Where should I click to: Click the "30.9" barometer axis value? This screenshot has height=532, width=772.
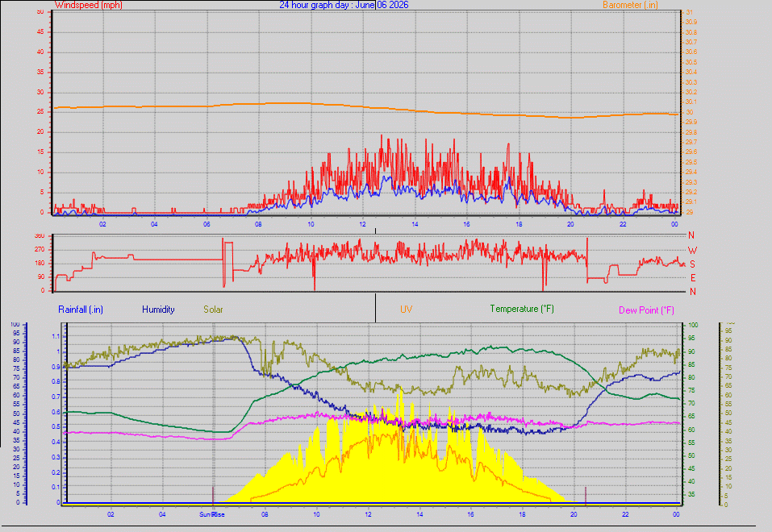(x=691, y=22)
